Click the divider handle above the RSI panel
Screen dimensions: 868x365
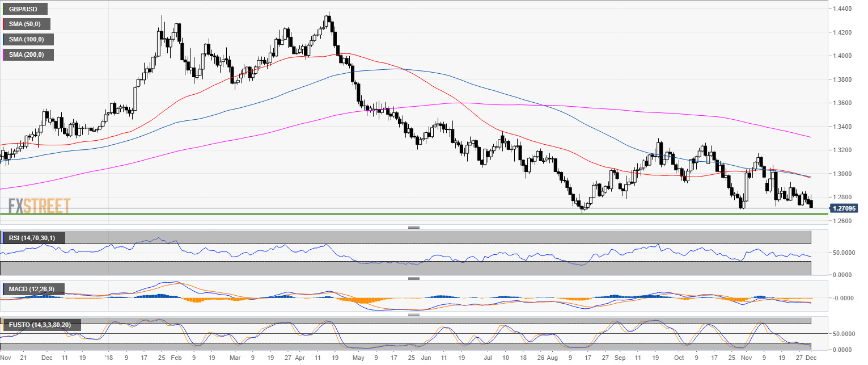[x=413, y=226]
